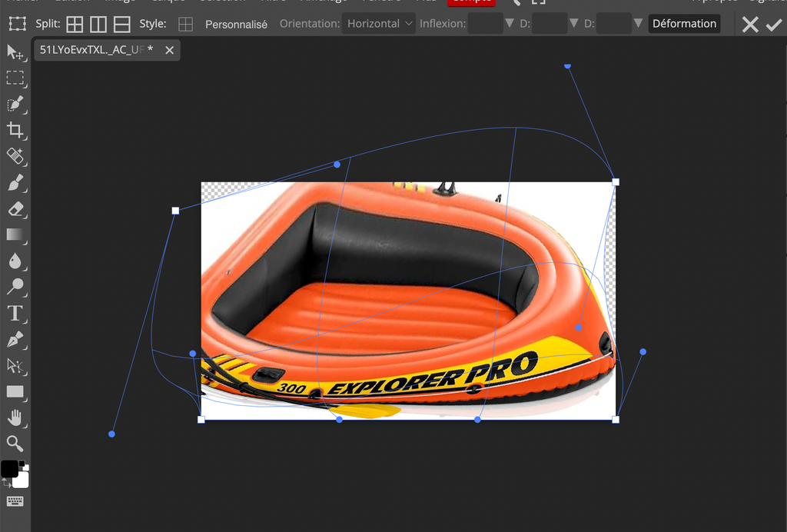Choose the Crop tool

15,130
